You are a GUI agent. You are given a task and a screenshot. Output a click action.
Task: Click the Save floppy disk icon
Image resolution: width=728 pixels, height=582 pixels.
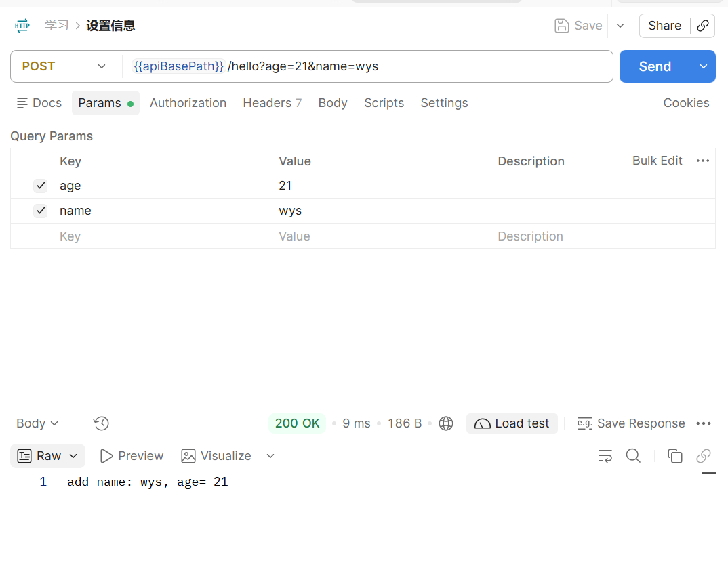[x=561, y=26]
